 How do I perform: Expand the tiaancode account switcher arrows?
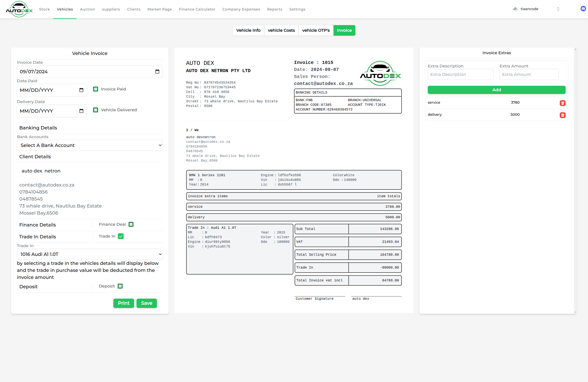[558, 9]
